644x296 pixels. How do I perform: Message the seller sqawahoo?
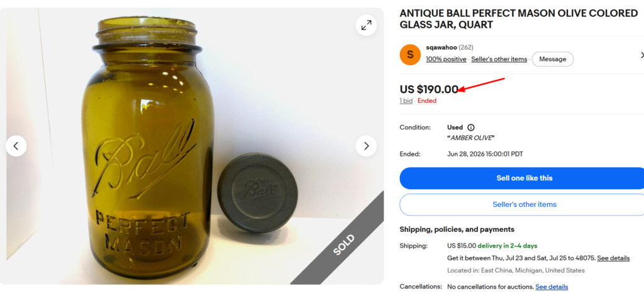click(x=552, y=59)
